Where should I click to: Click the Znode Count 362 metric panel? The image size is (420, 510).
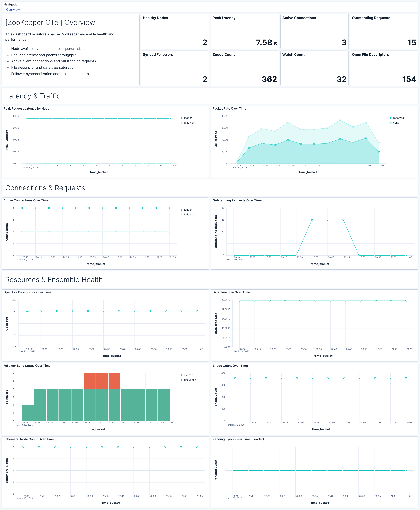(x=269, y=79)
